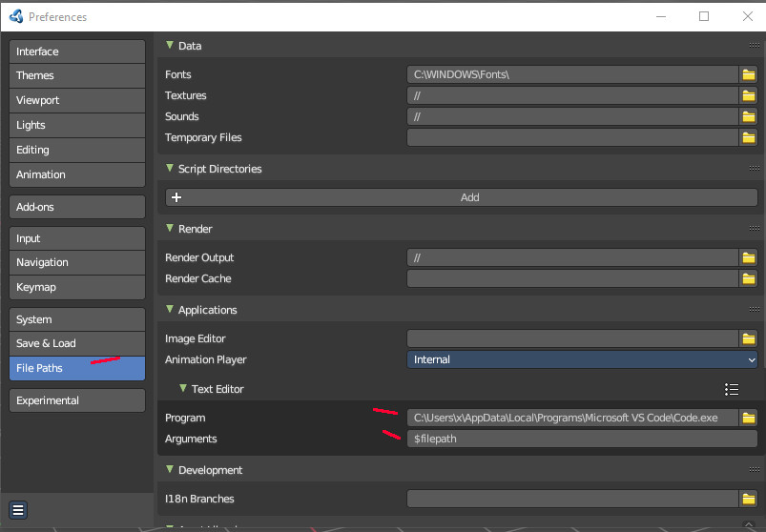The width and height of the screenshot is (766, 532).
Task: Browse file for Image Editor application
Action: click(x=749, y=338)
